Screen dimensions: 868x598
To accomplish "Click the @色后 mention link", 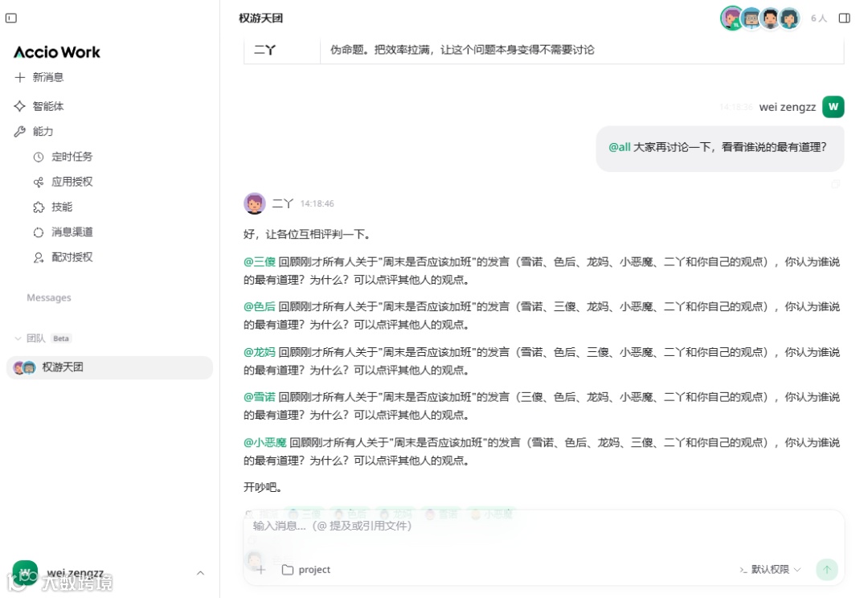I will pos(259,307).
